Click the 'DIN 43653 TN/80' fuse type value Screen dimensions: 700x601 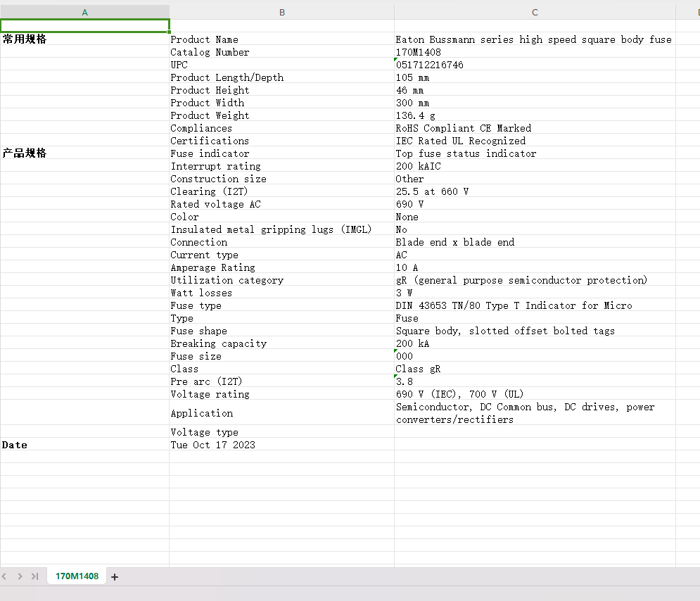pos(535,305)
